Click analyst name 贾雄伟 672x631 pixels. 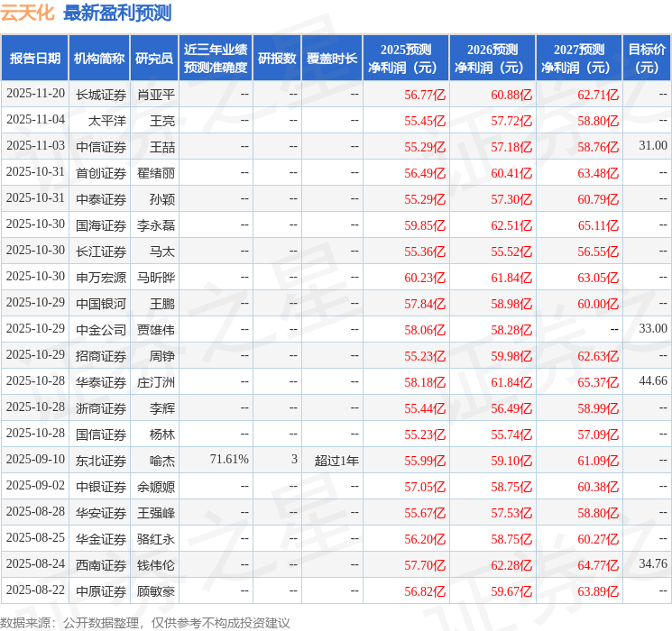coord(156,329)
